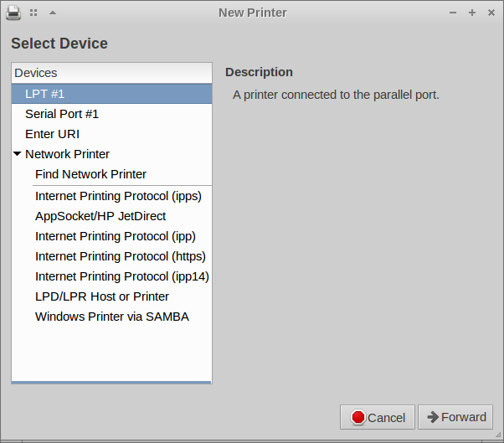The width and height of the screenshot is (504, 443).
Task: Click the printer icon in the title bar
Action: (x=13, y=13)
